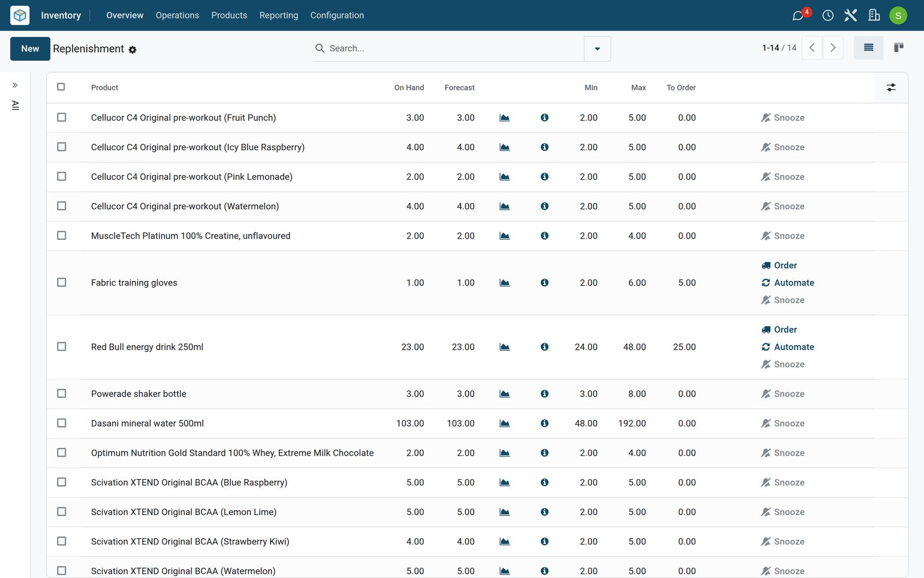924x578 pixels.
Task: Select Cellucor C4 Fruit Punch row checkbox
Action: click(x=62, y=117)
